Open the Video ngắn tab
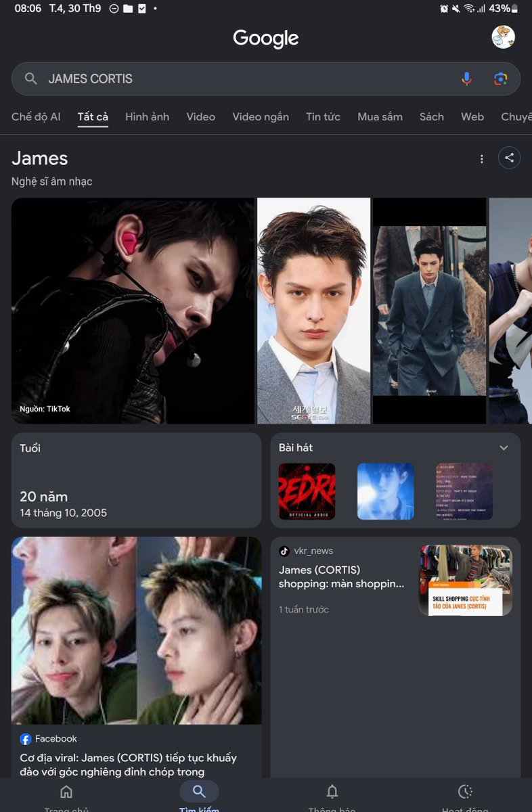The height and width of the screenshot is (812, 532). pyautogui.click(x=261, y=116)
